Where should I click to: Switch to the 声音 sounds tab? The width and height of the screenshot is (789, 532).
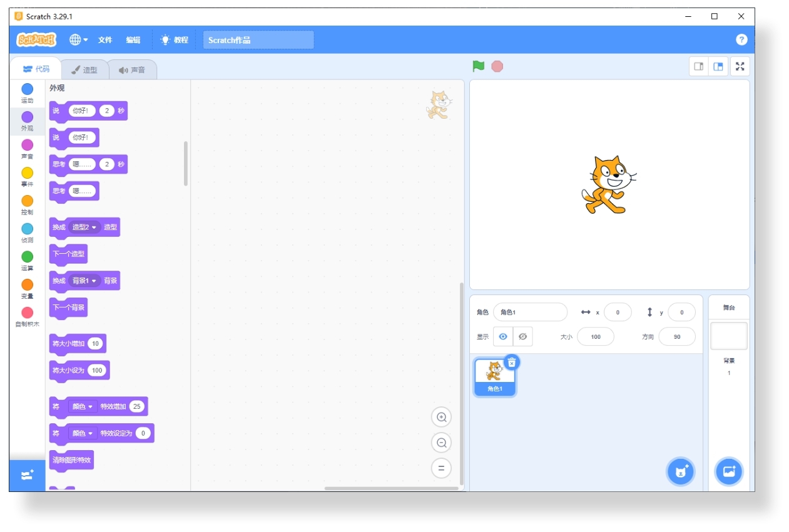coord(132,70)
